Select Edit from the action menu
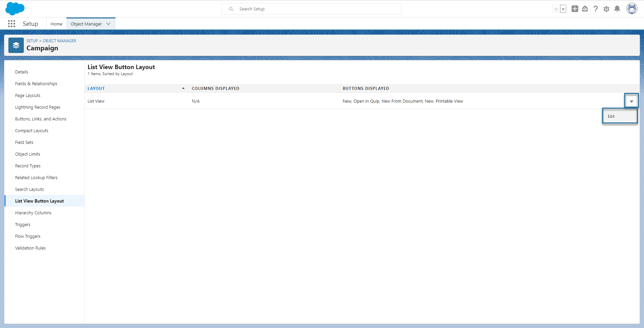The image size is (644, 328). 611,116
